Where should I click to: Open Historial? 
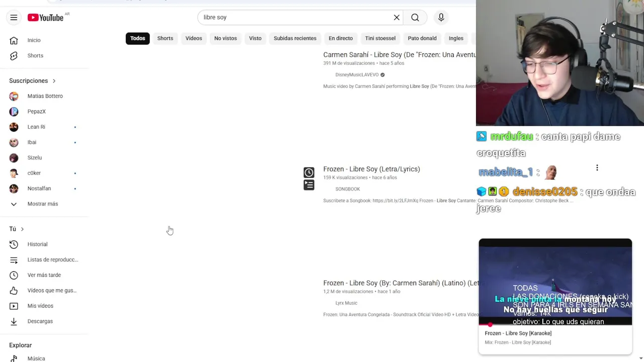coord(37,244)
